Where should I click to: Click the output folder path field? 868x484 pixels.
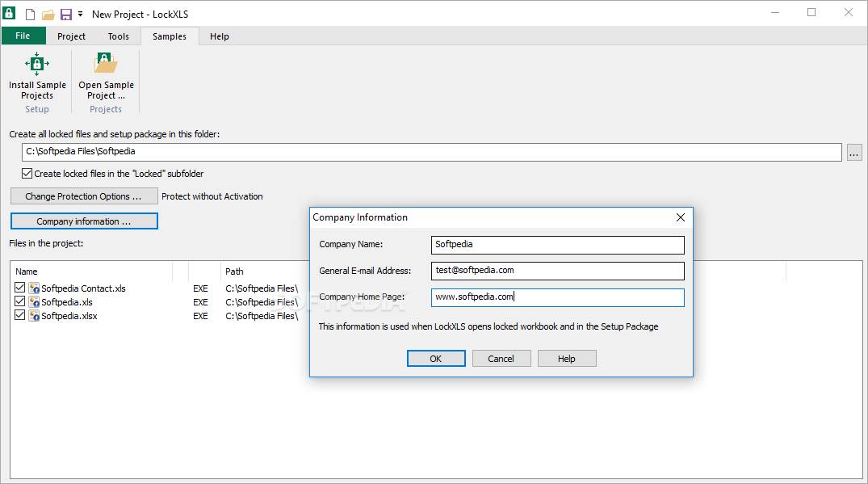coord(432,152)
